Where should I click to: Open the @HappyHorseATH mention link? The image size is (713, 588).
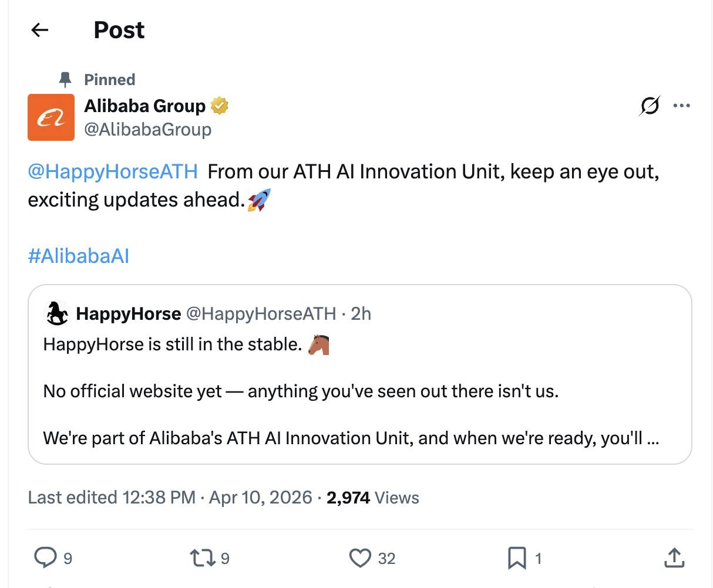click(113, 171)
